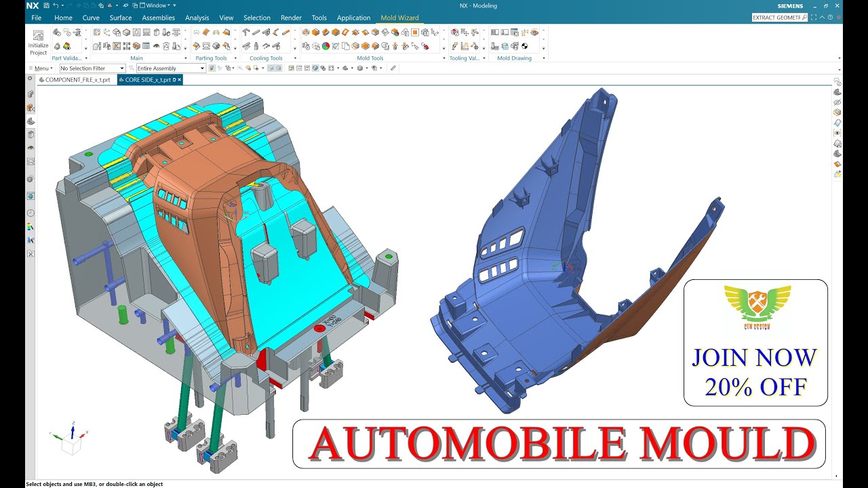
Task: Open the Web Browser globe sidebar icon
Action: (31, 196)
